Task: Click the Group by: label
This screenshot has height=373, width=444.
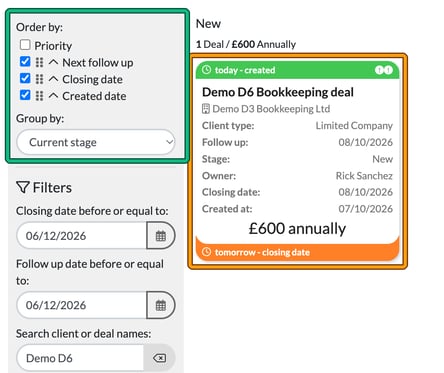Action: coord(40,118)
